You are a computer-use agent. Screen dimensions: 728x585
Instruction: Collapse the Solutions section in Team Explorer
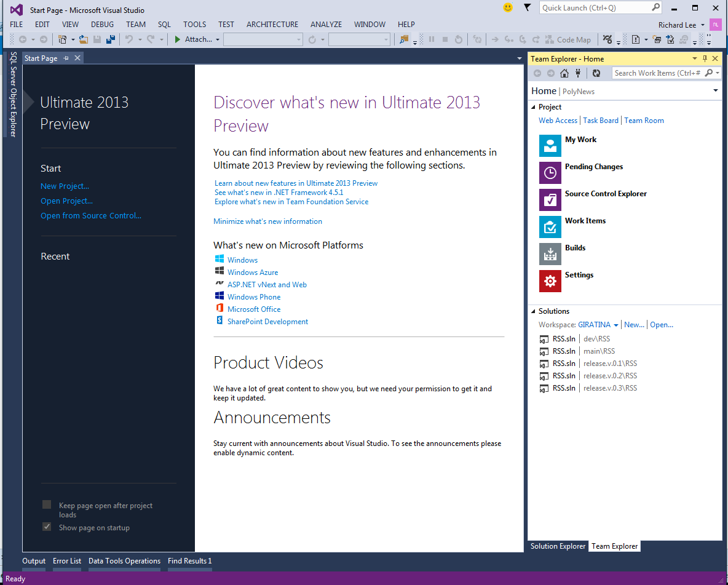tap(534, 311)
